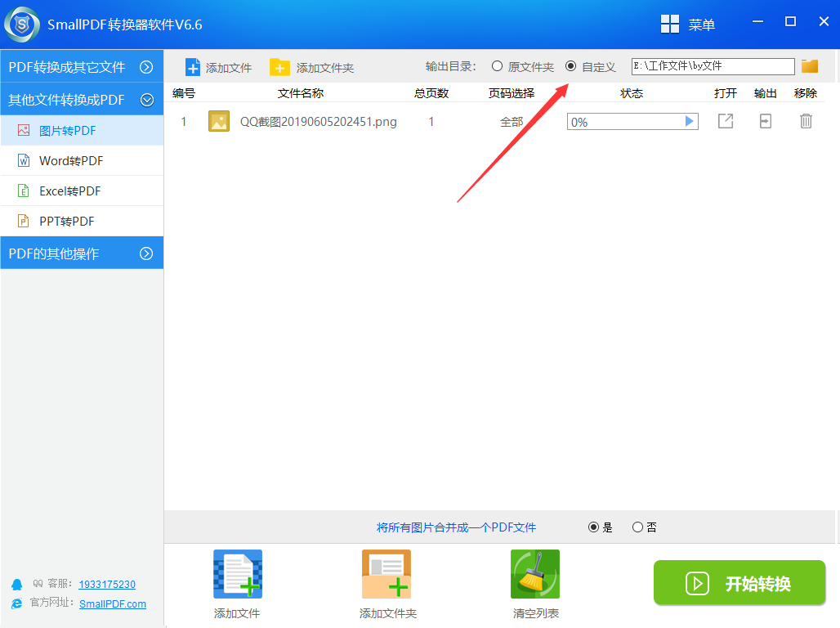Open the converted file via 打开 icon
840x628 pixels.
[726, 121]
